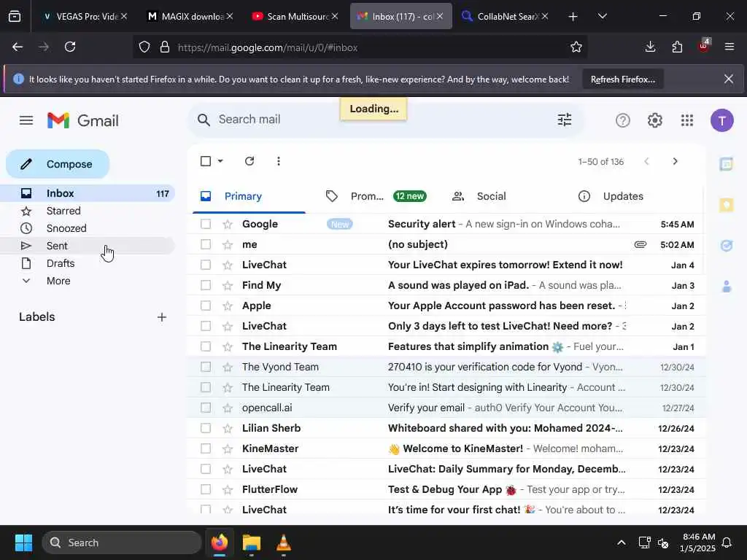Open Firefox application menu
This screenshot has width=747, height=560.
point(729,47)
